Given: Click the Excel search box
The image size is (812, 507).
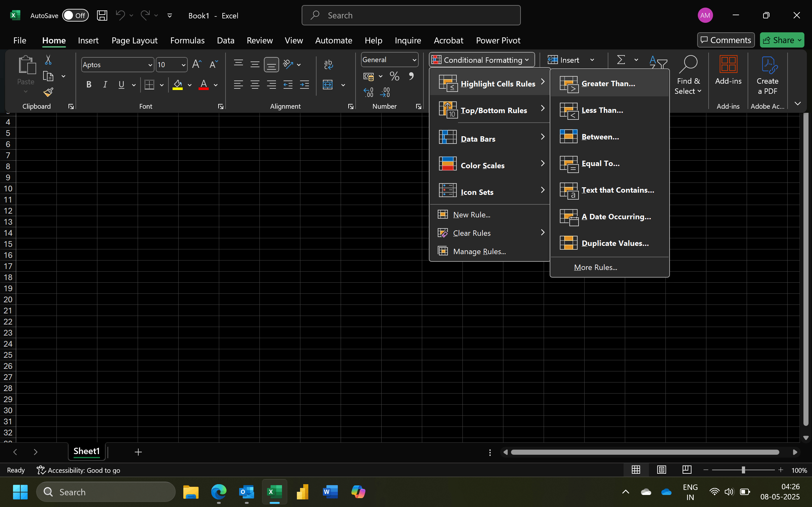Looking at the screenshot, I should pos(411,16).
